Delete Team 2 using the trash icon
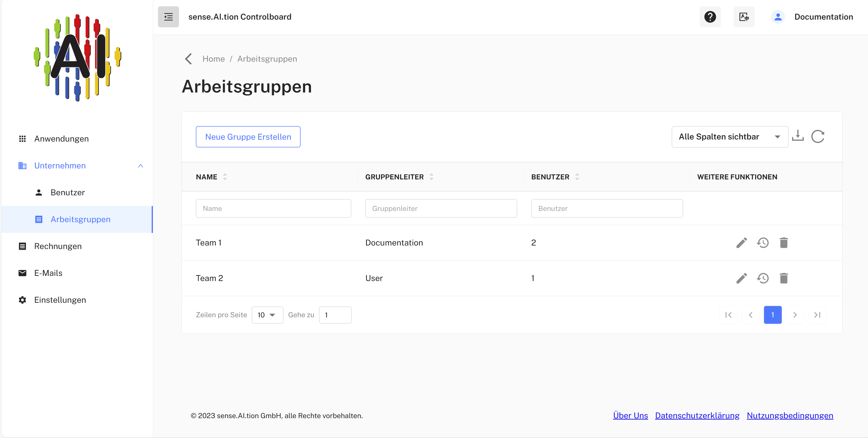Viewport: 868px width, 438px height. (784, 278)
